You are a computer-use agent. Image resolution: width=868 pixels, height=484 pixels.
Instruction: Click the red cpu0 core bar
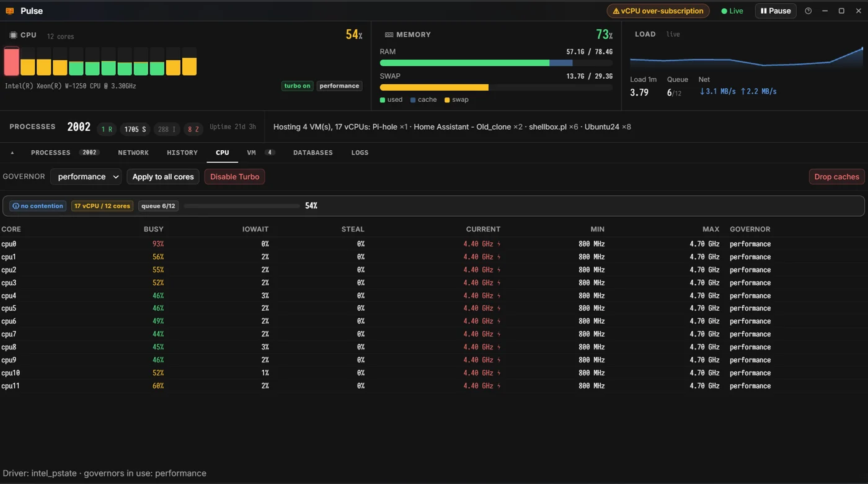pyautogui.click(x=11, y=61)
